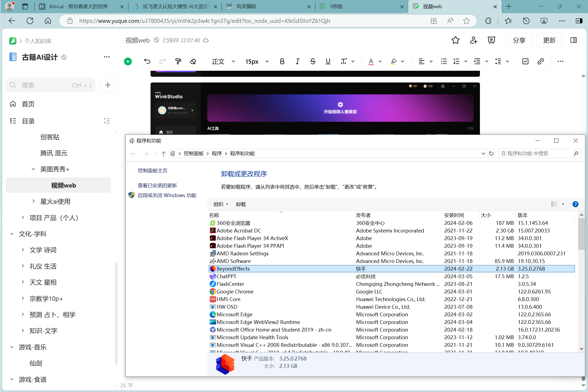Select the format painter tool
The image size is (588, 392).
point(178,62)
